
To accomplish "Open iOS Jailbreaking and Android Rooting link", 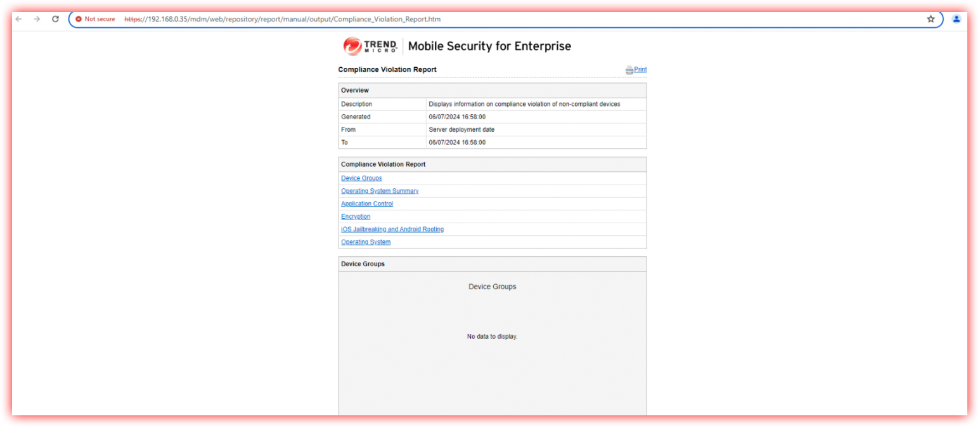I will [392, 230].
